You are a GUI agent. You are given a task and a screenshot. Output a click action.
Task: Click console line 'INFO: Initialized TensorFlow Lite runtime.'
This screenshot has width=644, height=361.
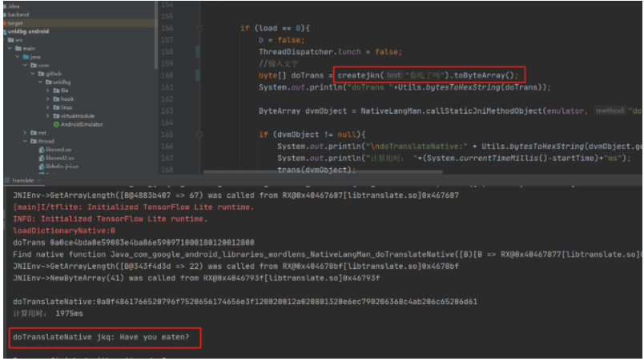[x=110, y=219]
